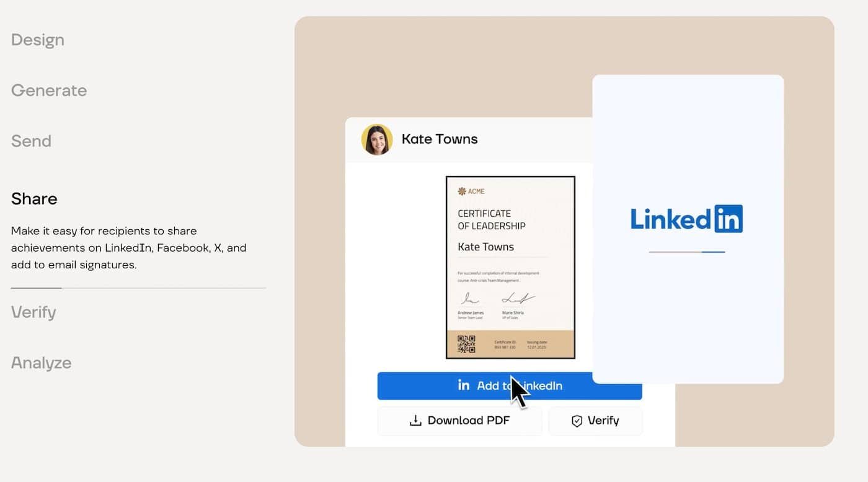Select the active Share section heading

34,199
